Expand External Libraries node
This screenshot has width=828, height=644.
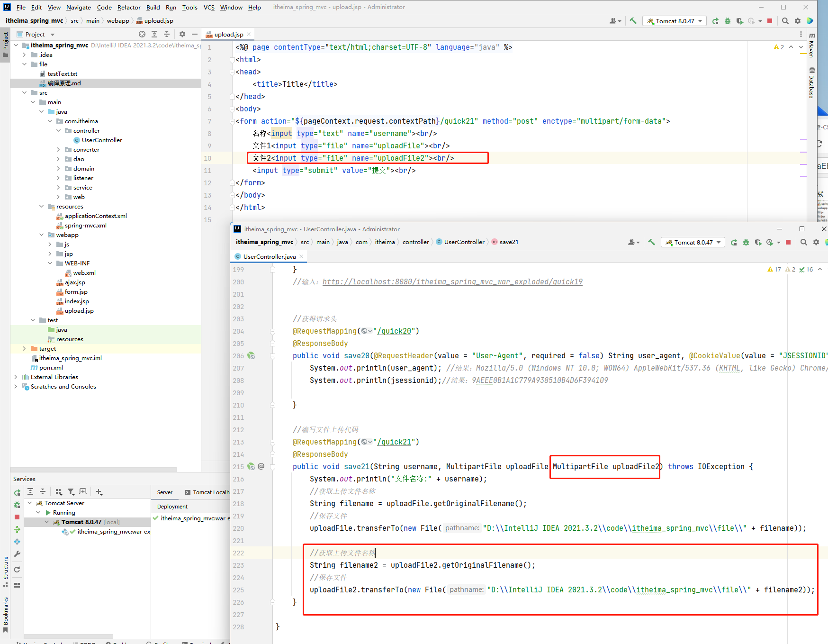click(16, 377)
